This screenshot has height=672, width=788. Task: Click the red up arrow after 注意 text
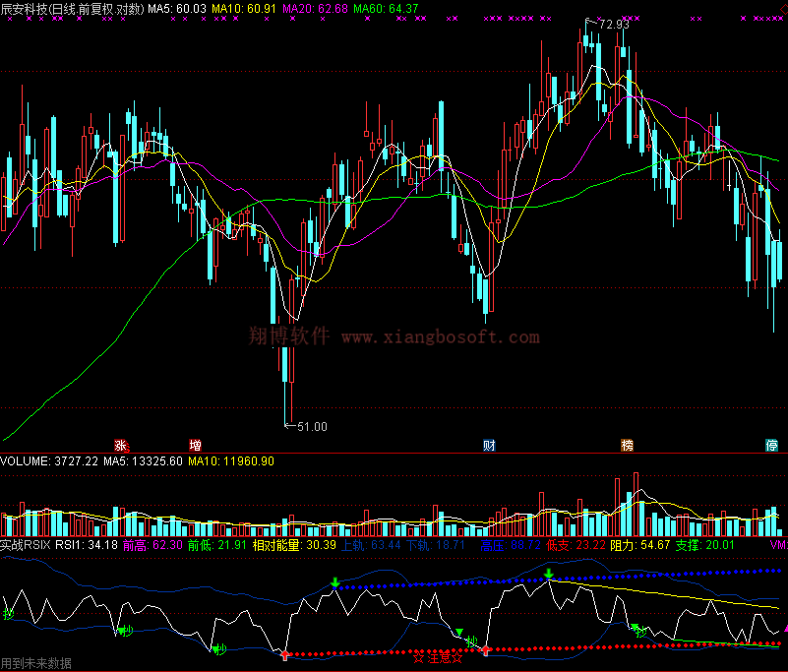(x=485, y=650)
